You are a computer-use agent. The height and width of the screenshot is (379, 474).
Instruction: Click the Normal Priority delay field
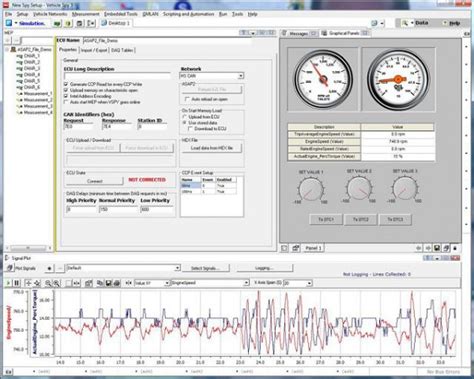click(118, 209)
